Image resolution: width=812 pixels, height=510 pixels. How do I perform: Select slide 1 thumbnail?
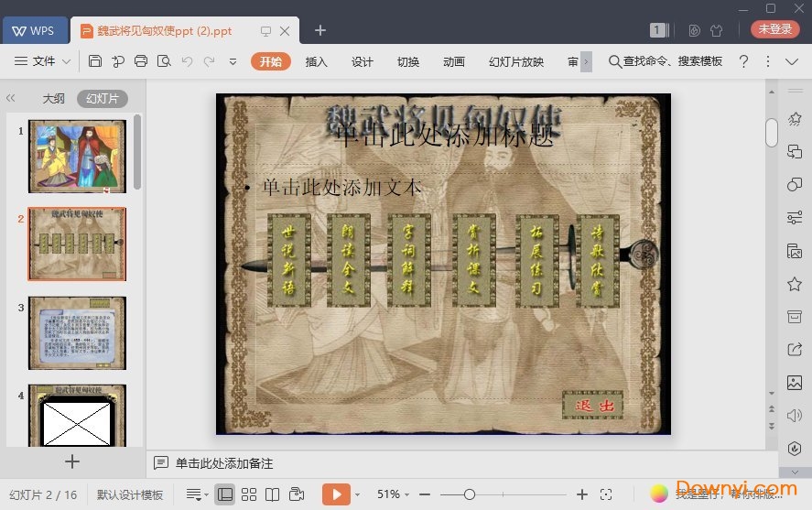point(77,157)
